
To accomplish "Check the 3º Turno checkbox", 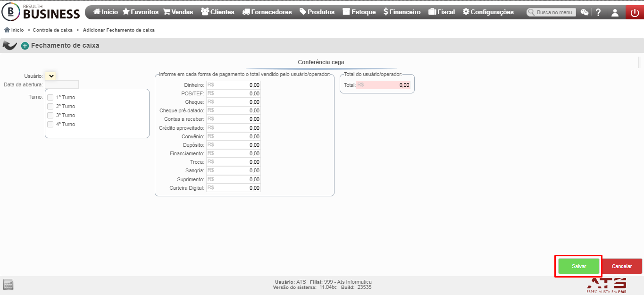I will [50, 115].
